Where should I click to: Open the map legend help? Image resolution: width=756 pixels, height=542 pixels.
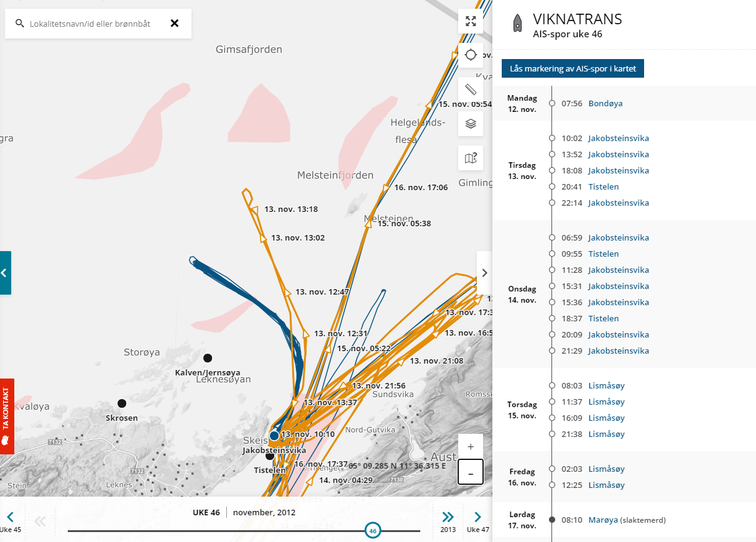(471, 158)
